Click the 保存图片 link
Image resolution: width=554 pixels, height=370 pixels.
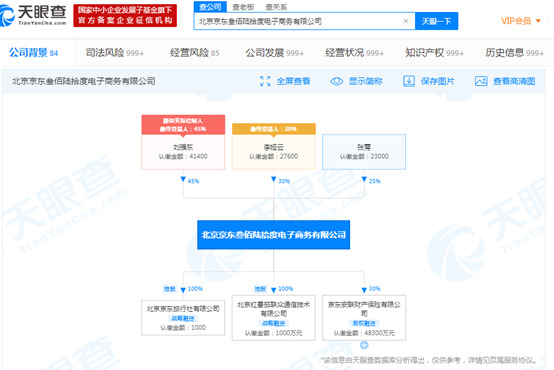tap(437, 81)
